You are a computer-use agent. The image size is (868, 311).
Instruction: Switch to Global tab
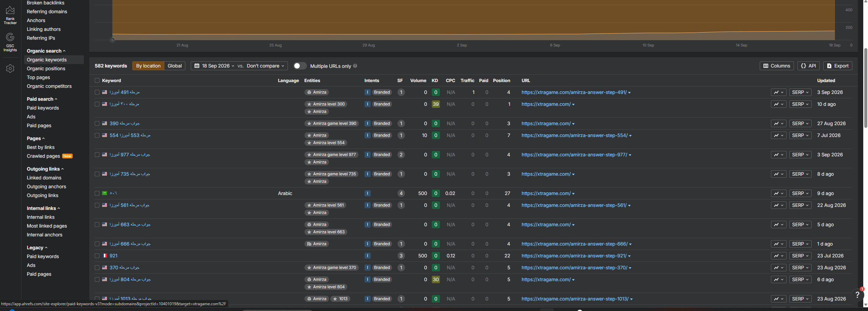tap(174, 66)
